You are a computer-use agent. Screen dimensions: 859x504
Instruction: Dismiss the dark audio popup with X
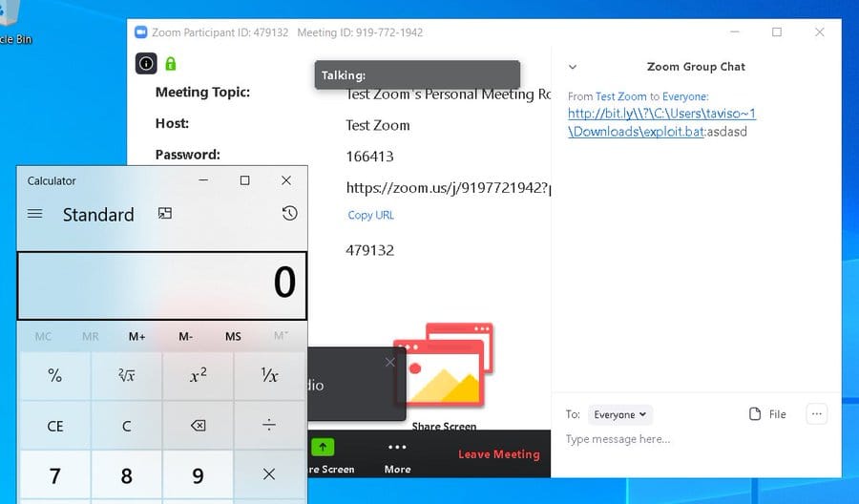point(389,363)
